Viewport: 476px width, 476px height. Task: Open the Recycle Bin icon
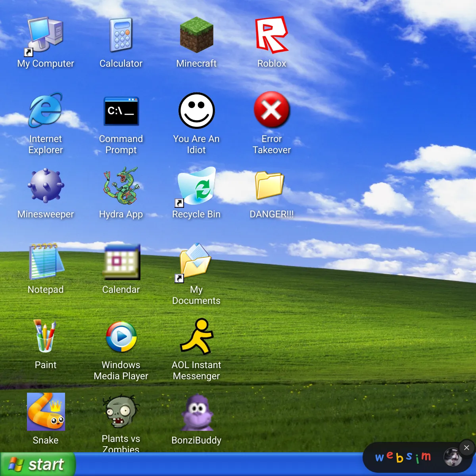pyautogui.click(x=196, y=186)
